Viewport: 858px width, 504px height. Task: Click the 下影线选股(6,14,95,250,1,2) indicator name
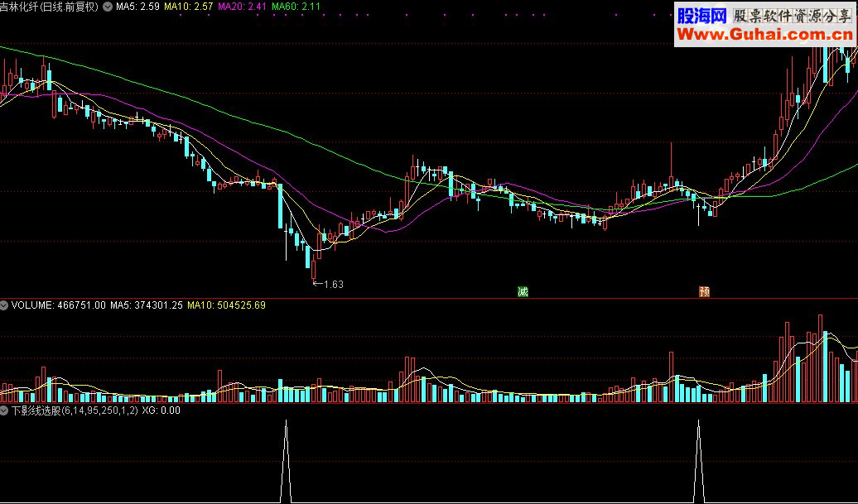75,410
